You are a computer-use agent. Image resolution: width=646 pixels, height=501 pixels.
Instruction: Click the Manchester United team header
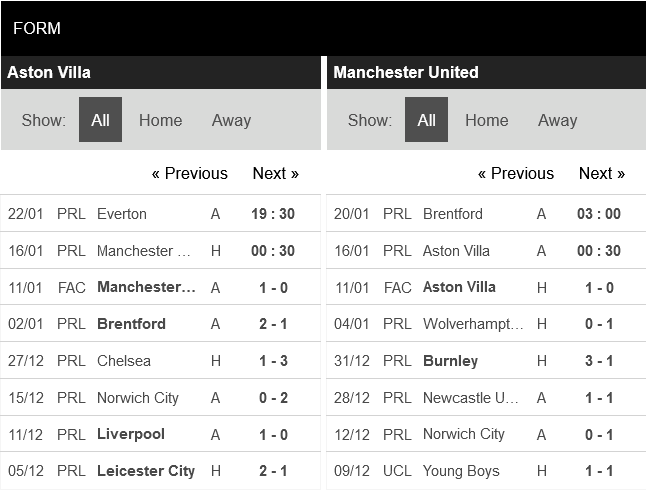click(406, 72)
